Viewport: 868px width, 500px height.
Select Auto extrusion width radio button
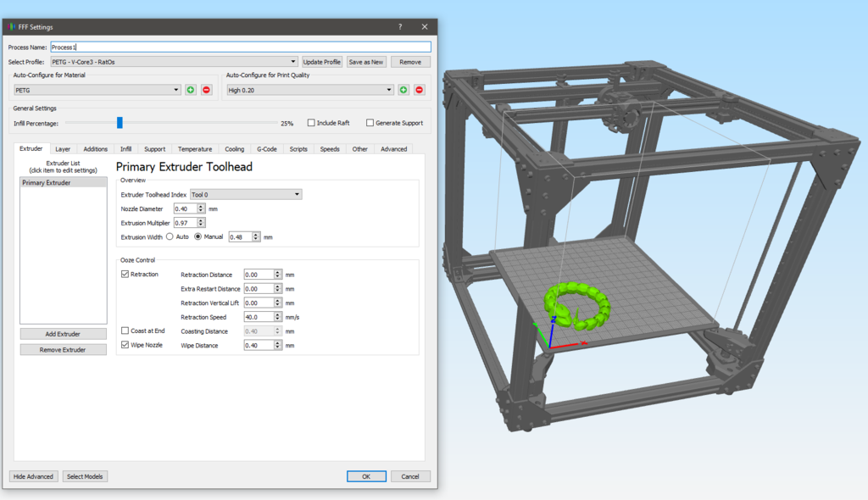[170, 236]
